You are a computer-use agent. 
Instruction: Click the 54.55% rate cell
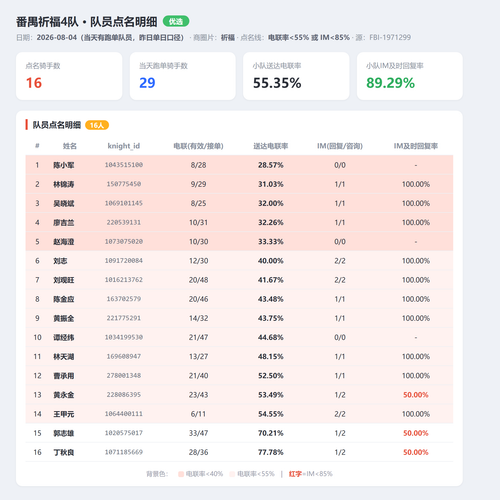pyautogui.click(x=271, y=414)
